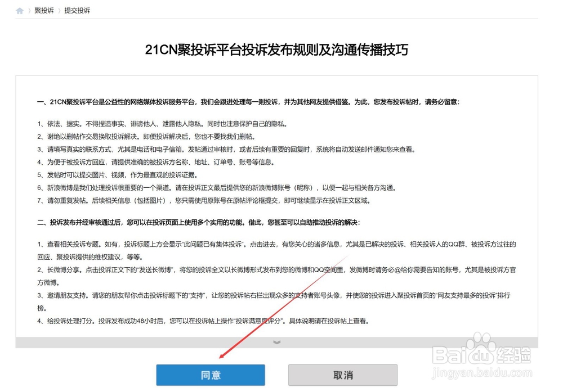Click rule line 1、依法、据实

(162, 124)
